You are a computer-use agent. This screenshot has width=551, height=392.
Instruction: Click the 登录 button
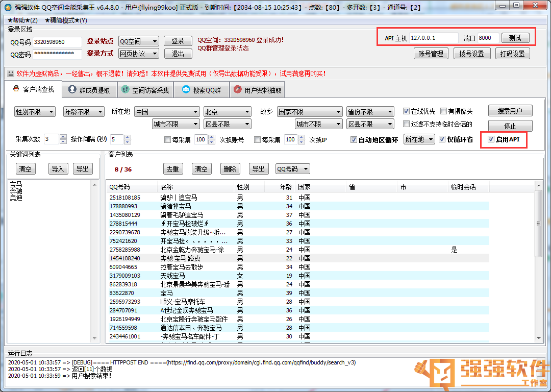(178, 41)
